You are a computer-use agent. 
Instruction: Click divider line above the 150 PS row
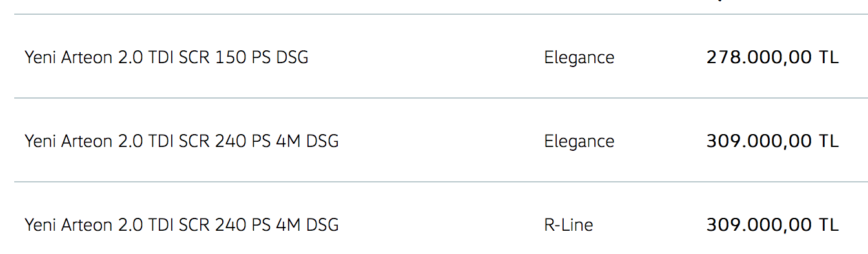pyautogui.click(x=441, y=14)
